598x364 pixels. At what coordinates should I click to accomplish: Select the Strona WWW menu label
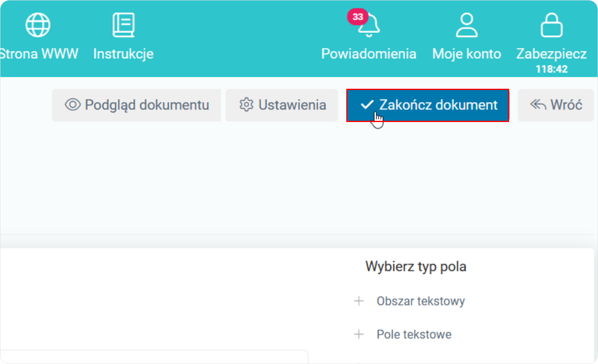click(39, 54)
